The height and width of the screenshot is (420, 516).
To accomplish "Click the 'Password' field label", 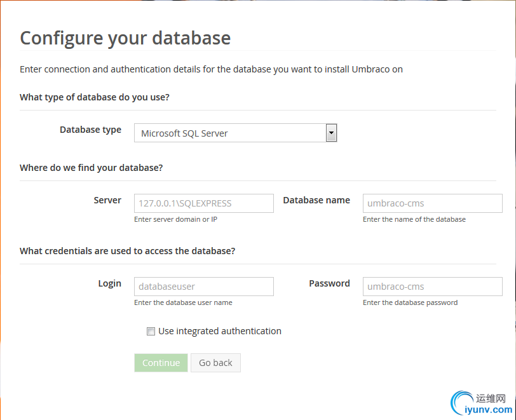I will (329, 283).
